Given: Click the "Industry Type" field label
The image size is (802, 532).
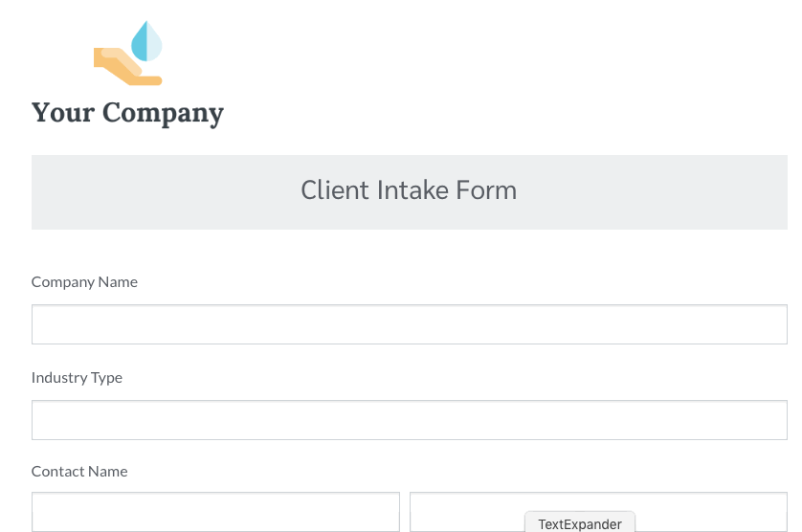Looking at the screenshot, I should point(77,378).
